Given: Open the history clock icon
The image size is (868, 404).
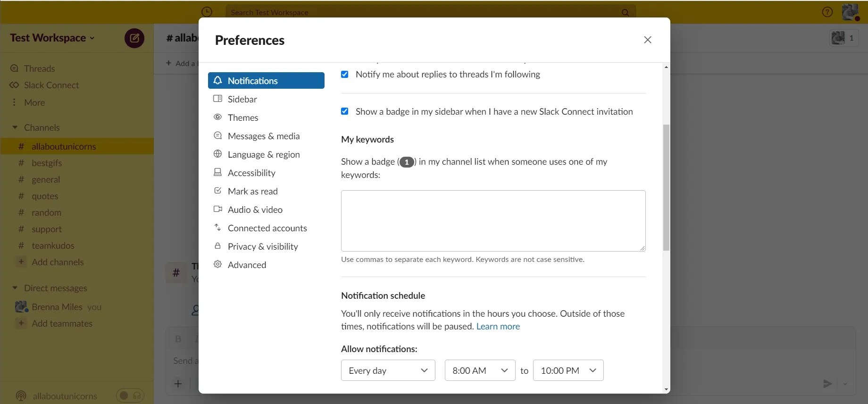Looking at the screenshot, I should [x=207, y=12].
